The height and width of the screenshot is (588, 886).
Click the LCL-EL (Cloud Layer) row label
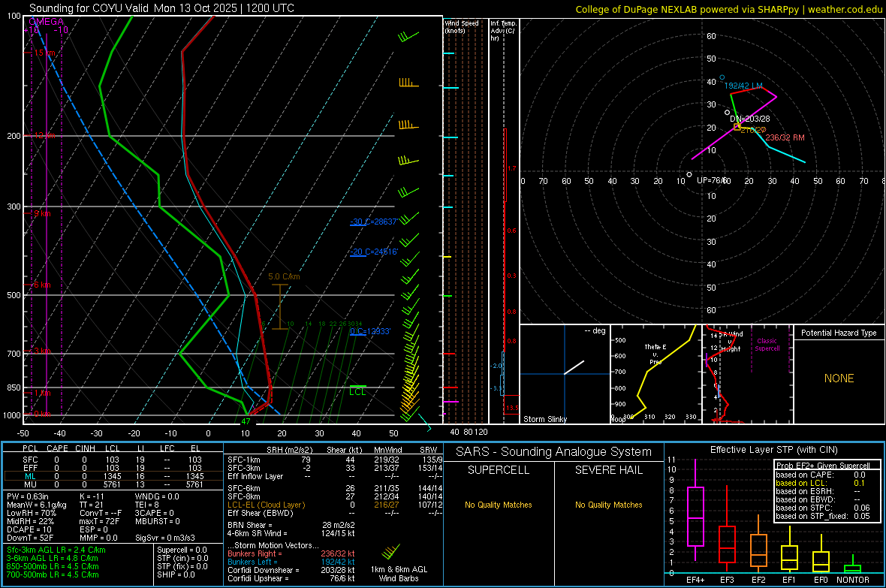click(x=266, y=505)
